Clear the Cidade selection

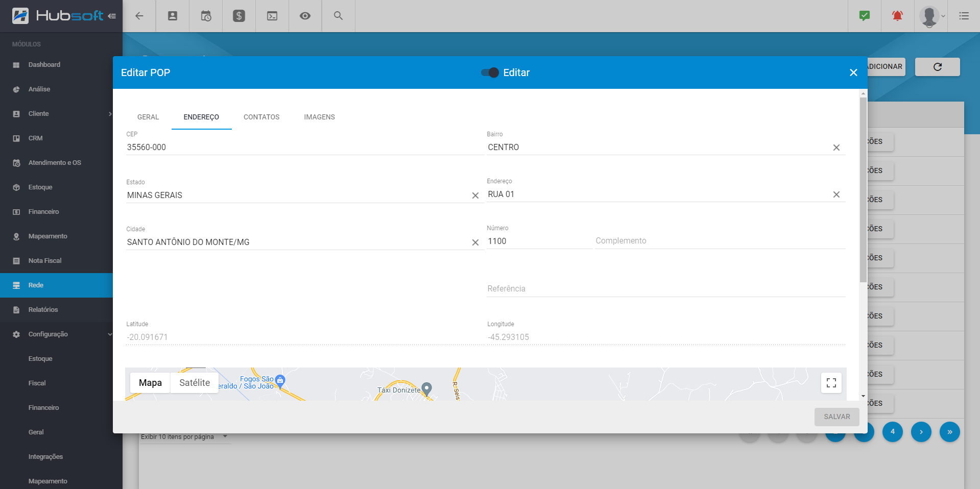point(475,242)
